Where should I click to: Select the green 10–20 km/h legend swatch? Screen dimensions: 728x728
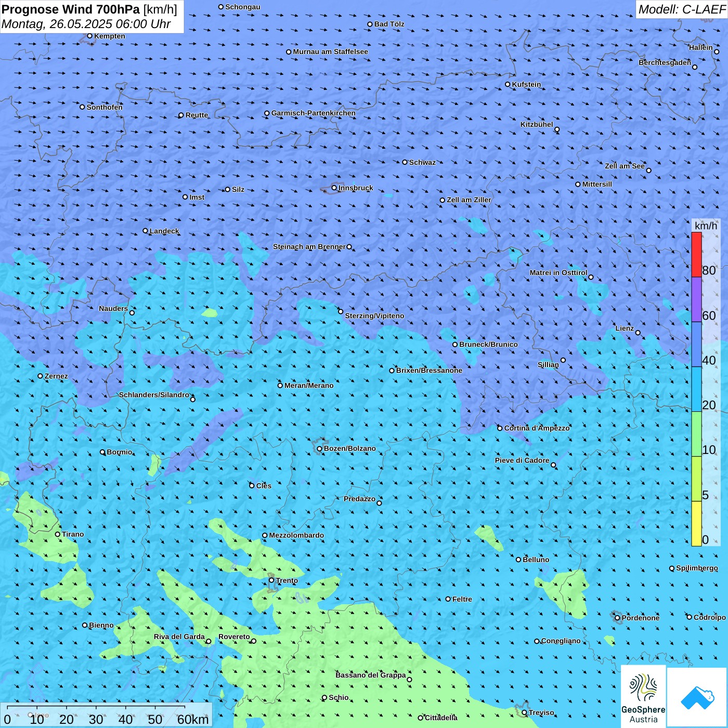point(696,434)
